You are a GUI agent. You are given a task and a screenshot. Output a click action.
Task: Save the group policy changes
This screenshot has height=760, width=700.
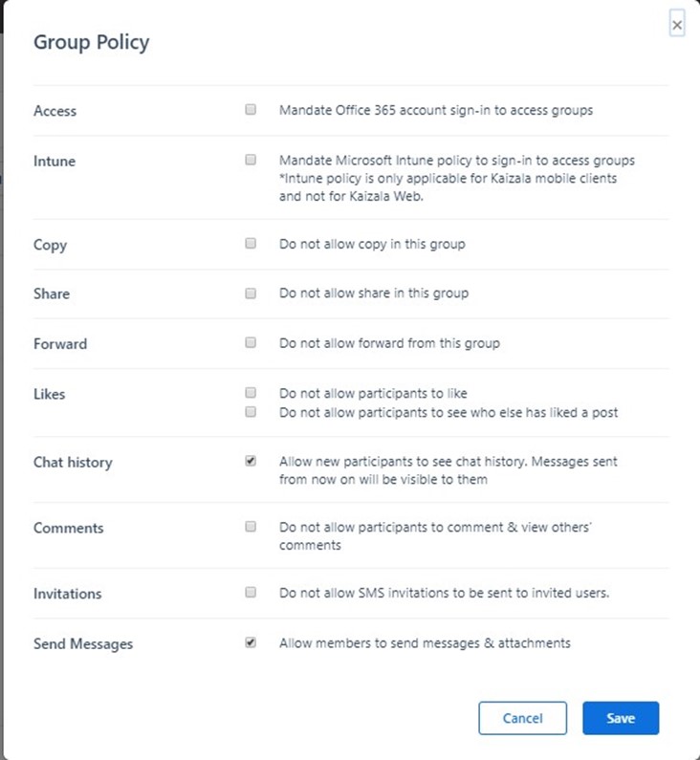pos(621,718)
